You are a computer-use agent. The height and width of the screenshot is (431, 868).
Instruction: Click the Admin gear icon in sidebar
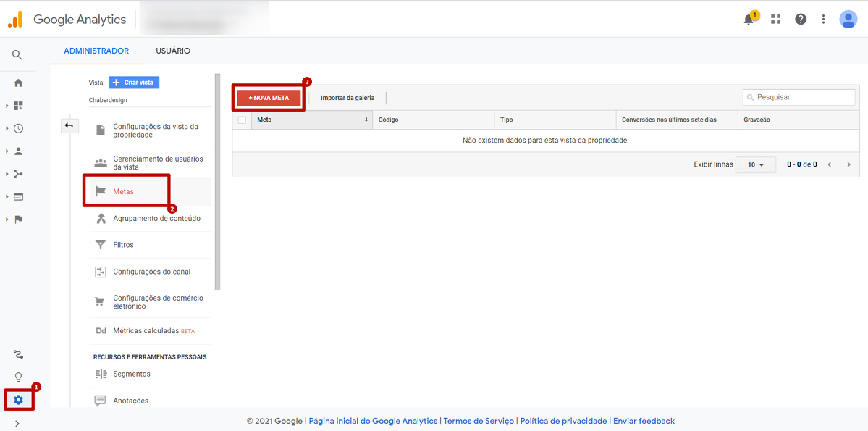pyautogui.click(x=18, y=400)
